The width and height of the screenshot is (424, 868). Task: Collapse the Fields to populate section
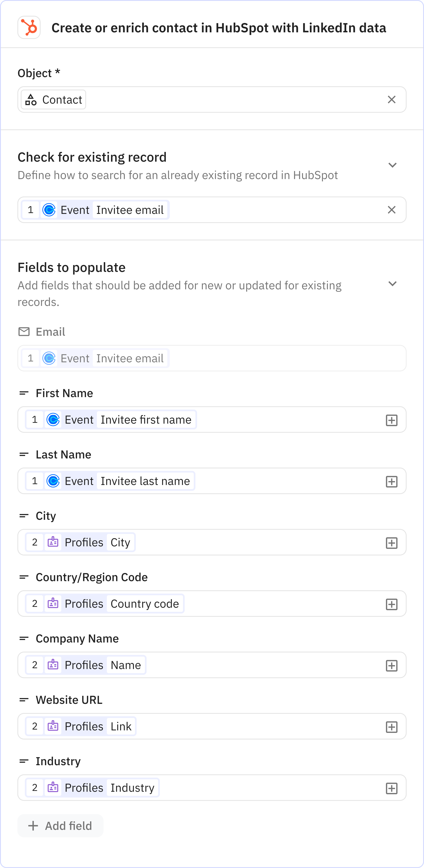pyautogui.click(x=392, y=284)
